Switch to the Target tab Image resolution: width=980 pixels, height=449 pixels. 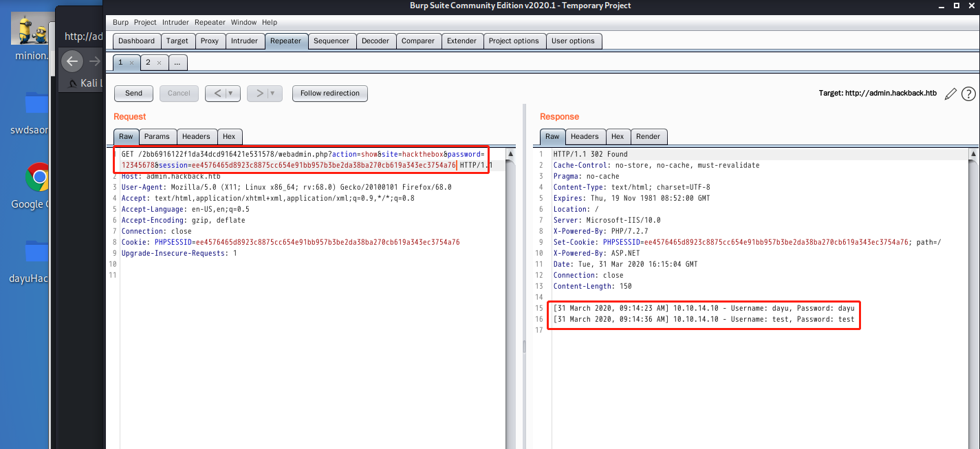[177, 41]
